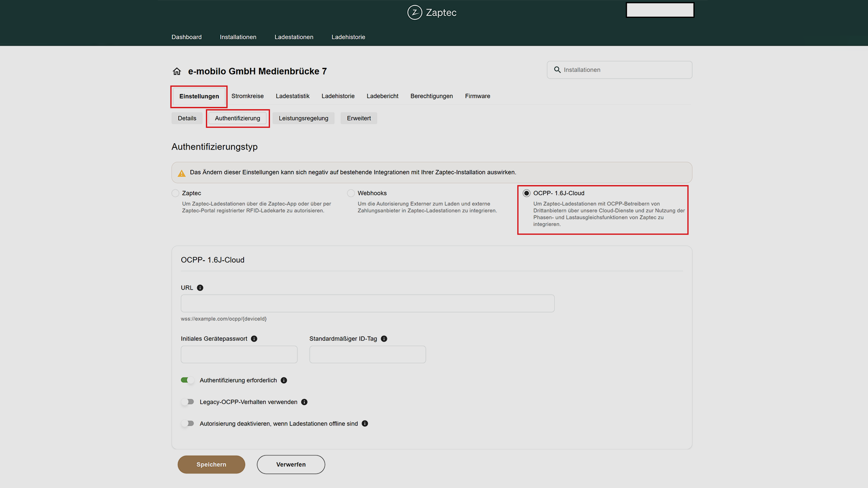The height and width of the screenshot is (488, 868).
Task: Show info for Standardmäßiger ID-Tag
Action: pyautogui.click(x=384, y=339)
